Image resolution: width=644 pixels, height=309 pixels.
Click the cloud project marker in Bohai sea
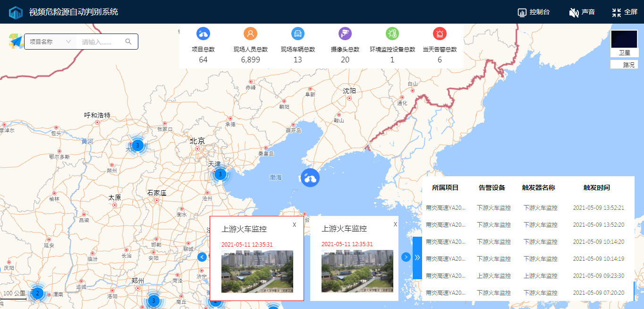(x=310, y=178)
